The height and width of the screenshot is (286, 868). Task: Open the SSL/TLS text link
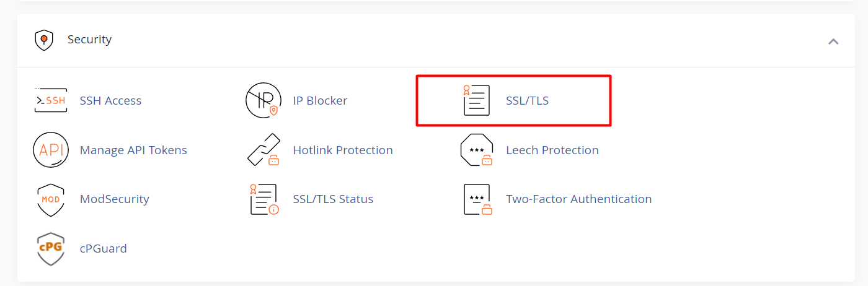[527, 100]
